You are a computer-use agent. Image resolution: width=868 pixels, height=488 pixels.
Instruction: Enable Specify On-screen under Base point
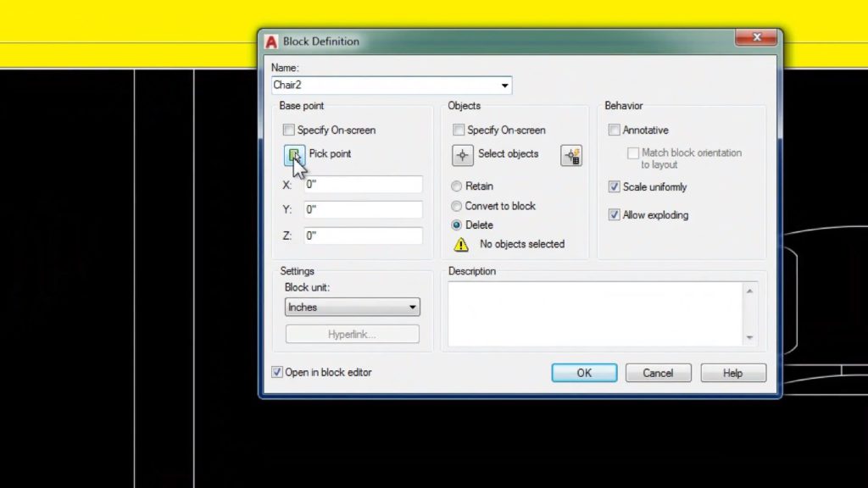288,130
